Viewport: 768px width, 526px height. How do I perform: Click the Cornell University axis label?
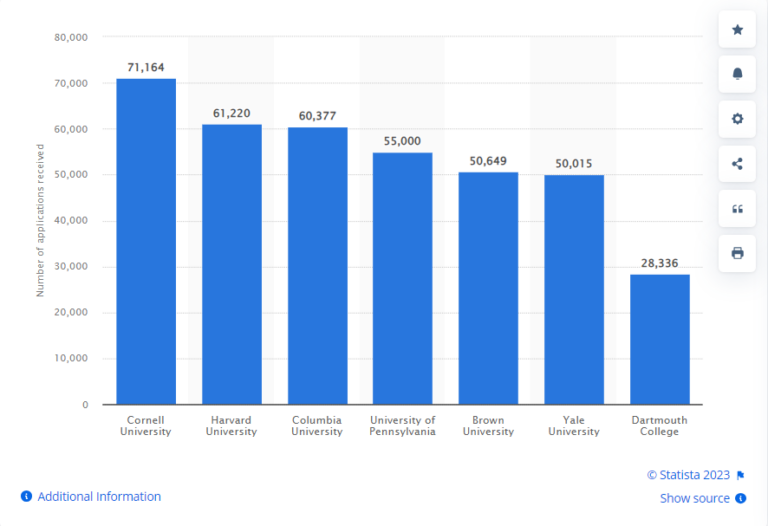pos(145,426)
